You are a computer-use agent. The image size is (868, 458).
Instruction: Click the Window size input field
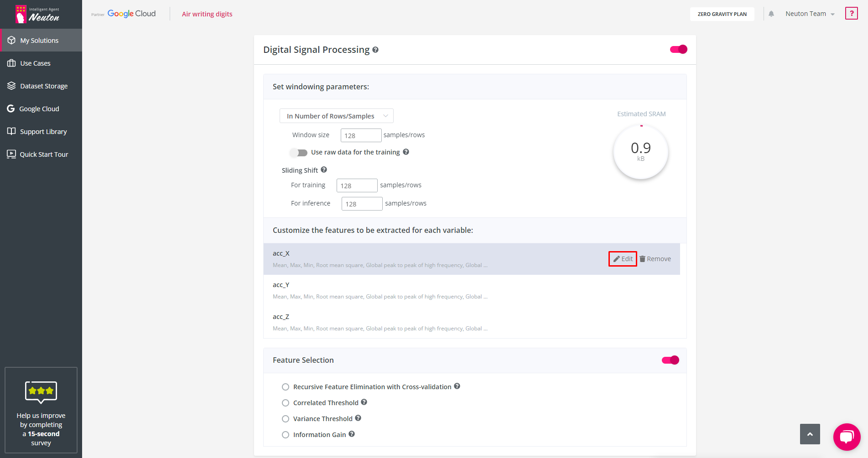[x=361, y=135]
